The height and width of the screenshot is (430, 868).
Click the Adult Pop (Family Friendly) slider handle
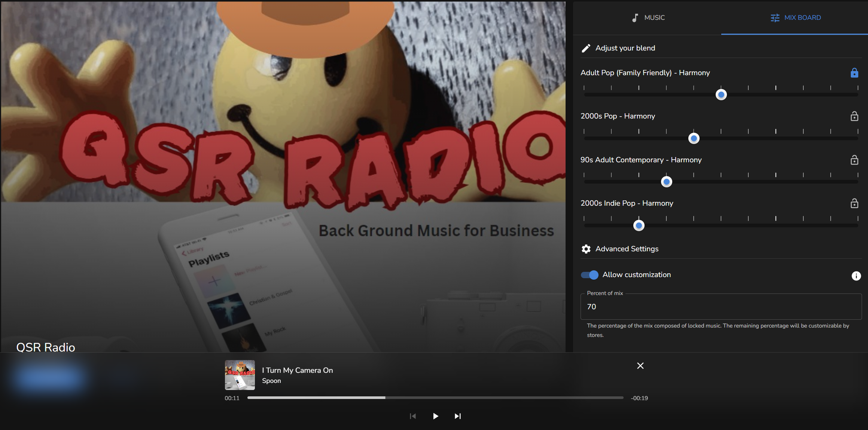(721, 95)
